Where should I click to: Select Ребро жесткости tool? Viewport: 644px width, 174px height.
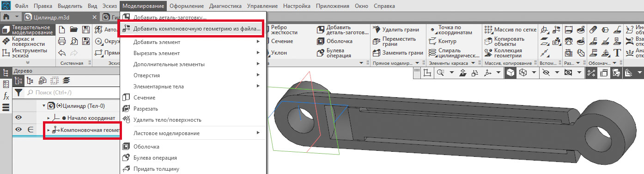click(x=284, y=30)
